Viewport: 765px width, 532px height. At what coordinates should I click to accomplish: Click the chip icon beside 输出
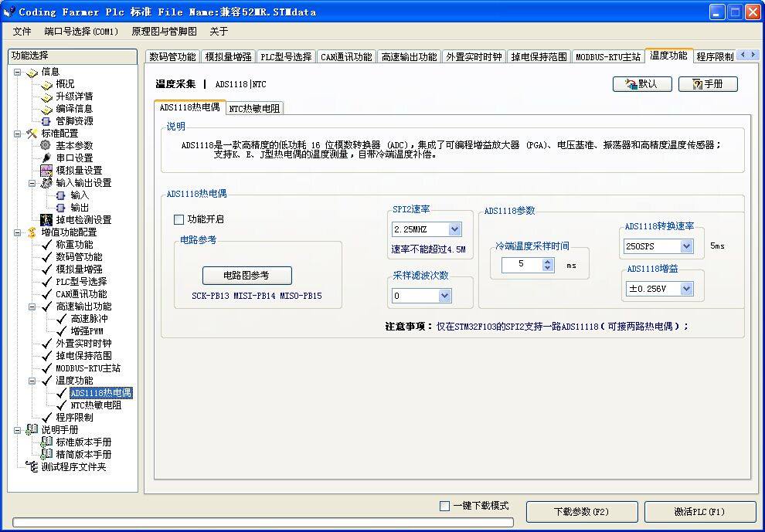click(60, 208)
